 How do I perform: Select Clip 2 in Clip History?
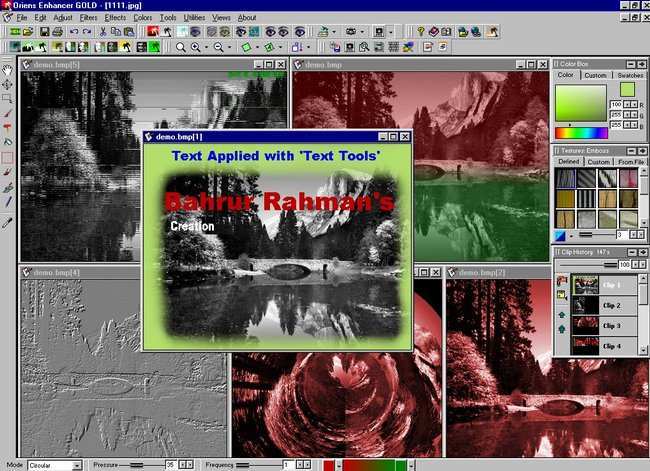point(604,306)
